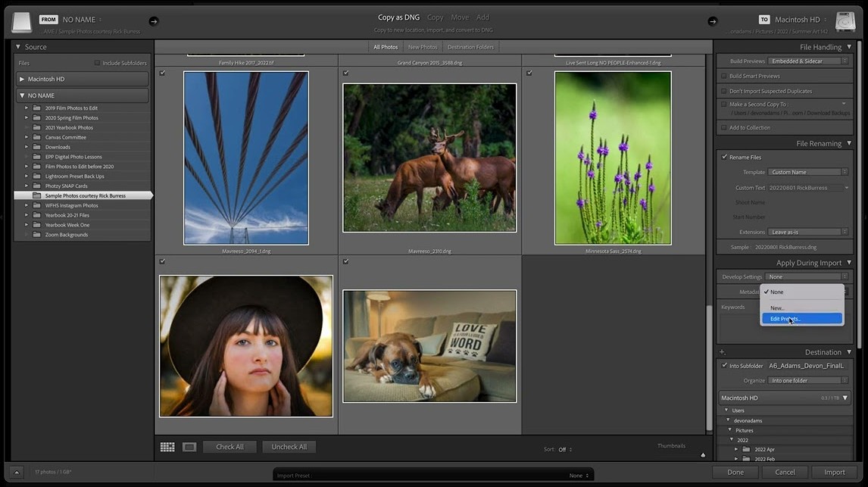Select the boxer dog thumbnail

point(429,346)
